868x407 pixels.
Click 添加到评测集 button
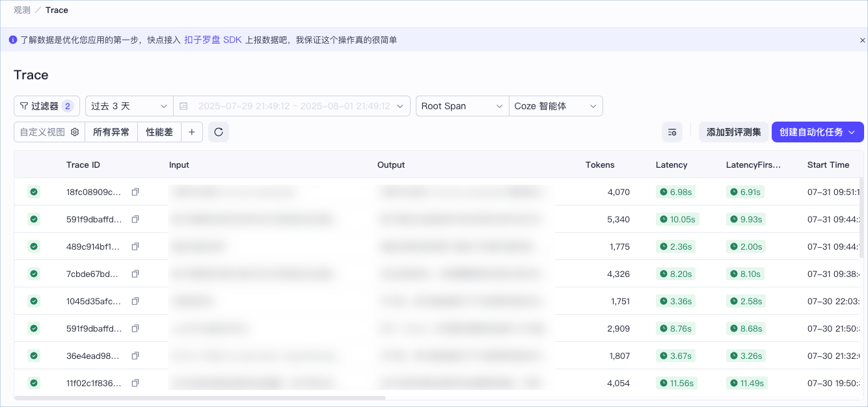734,132
